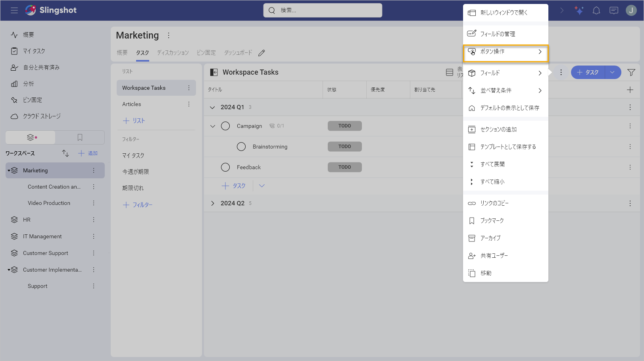Mark the Brainstorming subtask complete

(x=241, y=147)
